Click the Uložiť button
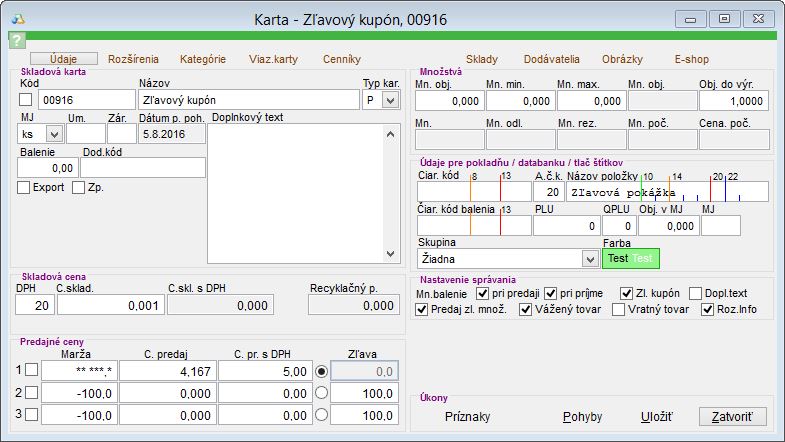Viewport: 785px width, 442px height. pos(656,416)
